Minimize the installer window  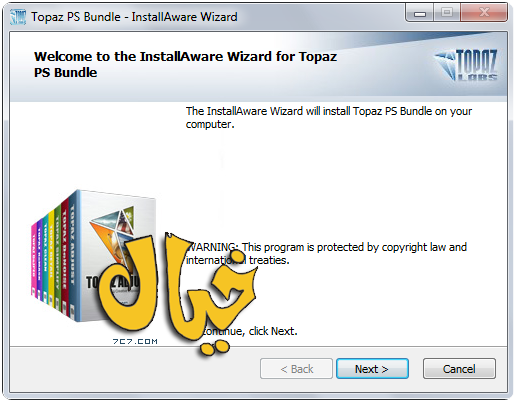(x=420, y=13)
